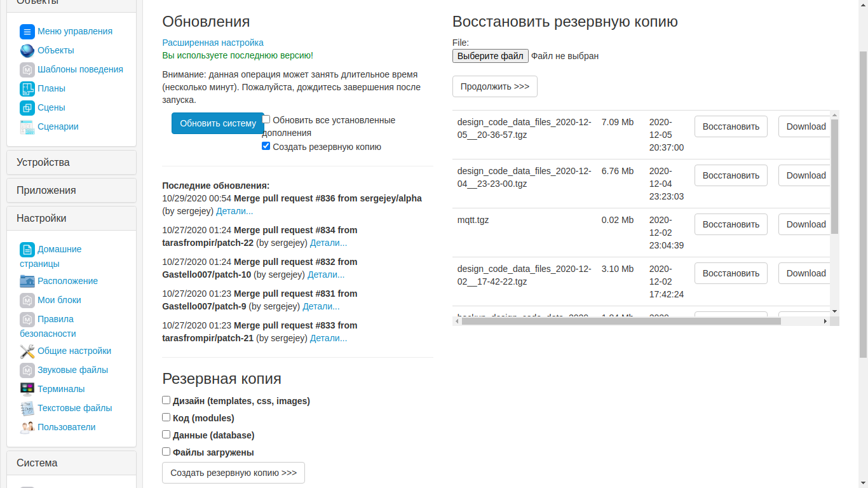
Task: Click the Пользователи people icon
Action: click(x=27, y=426)
